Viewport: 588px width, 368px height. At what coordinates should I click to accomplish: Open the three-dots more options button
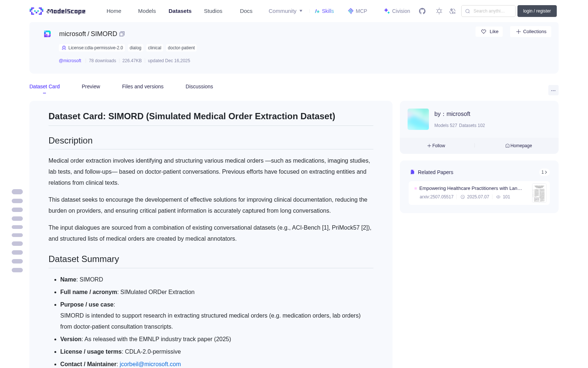553,91
